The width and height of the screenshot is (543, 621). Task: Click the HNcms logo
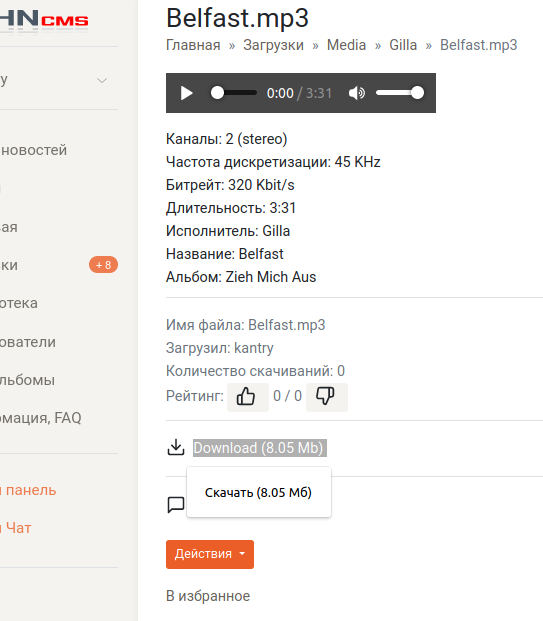[44, 20]
